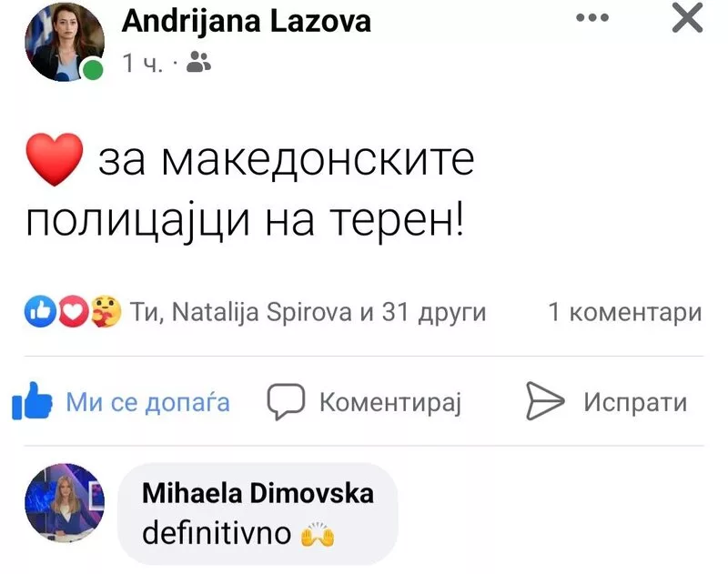This screenshot has height=574, width=728.
Task: Click the Andrijana Lazova name link
Action: [246, 22]
